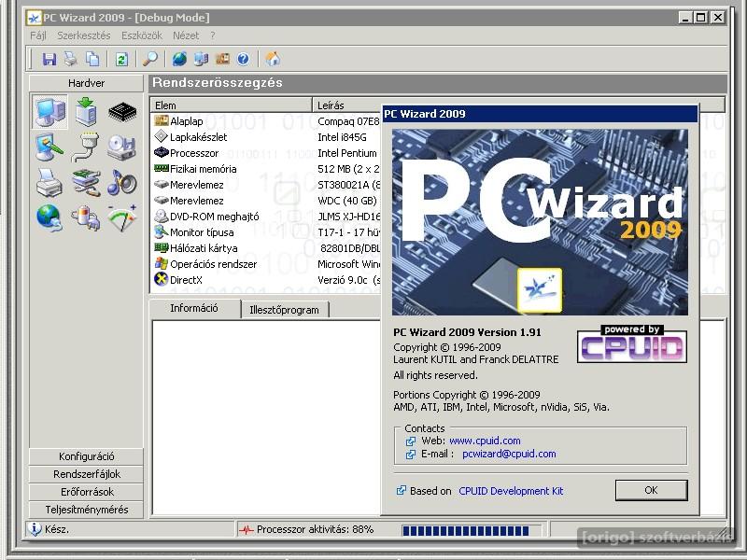Click the blue question mark Help icon
Viewport: 747px width, 560px height.
(x=243, y=59)
